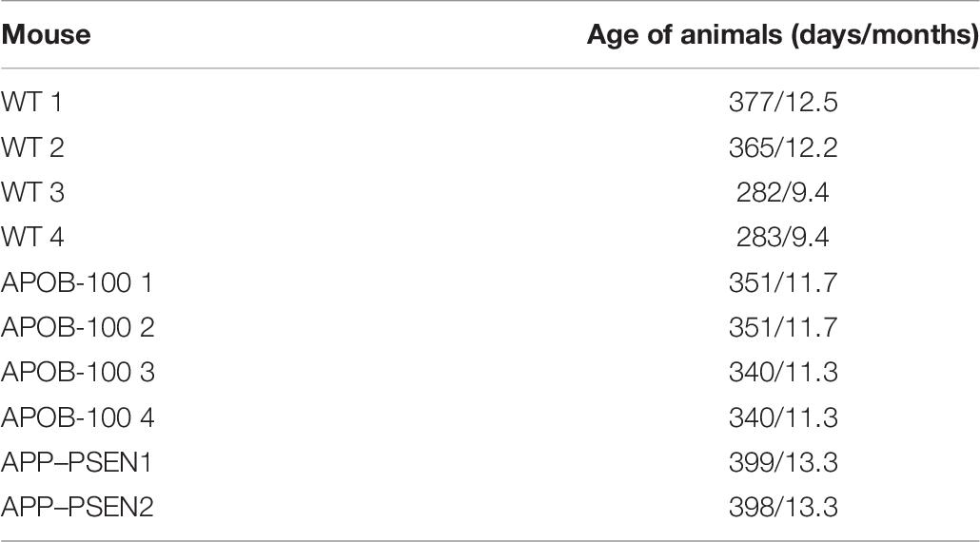The width and height of the screenshot is (980, 542).
Task: Select the WT 3 row label
Action: (32, 192)
